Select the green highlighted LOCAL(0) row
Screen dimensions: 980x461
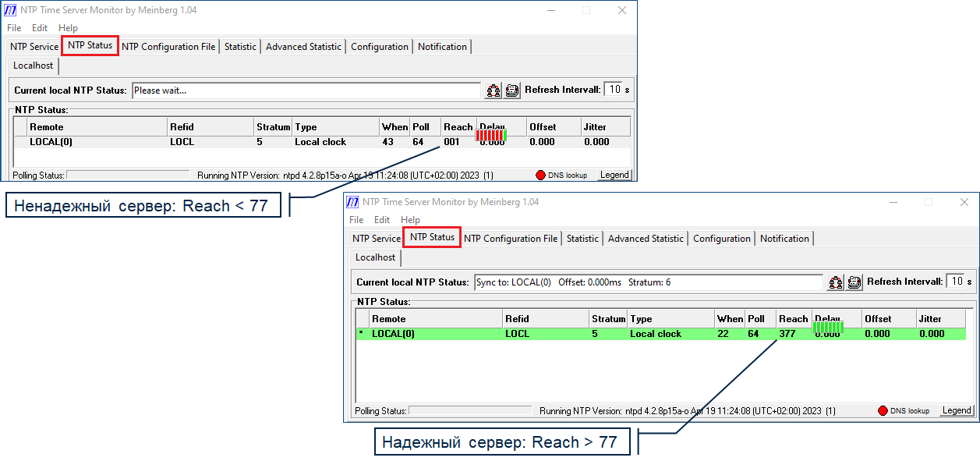[546, 334]
